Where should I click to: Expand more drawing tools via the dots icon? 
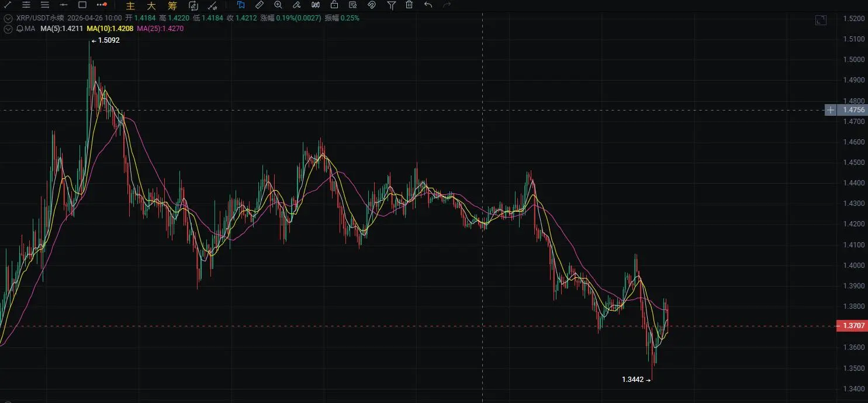click(x=102, y=5)
